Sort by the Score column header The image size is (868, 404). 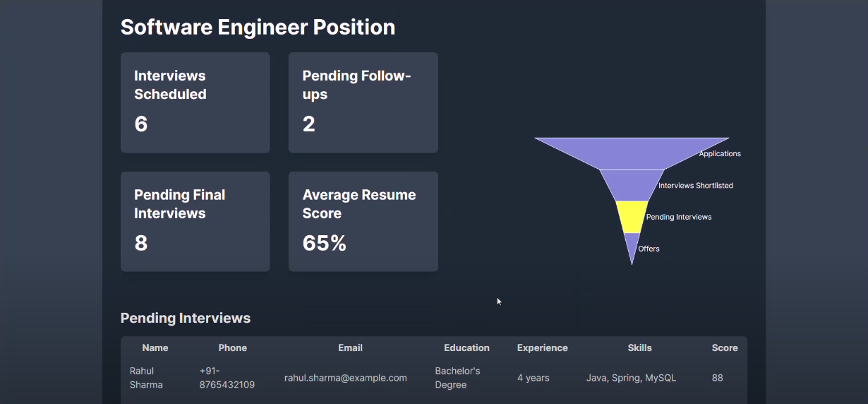click(725, 347)
